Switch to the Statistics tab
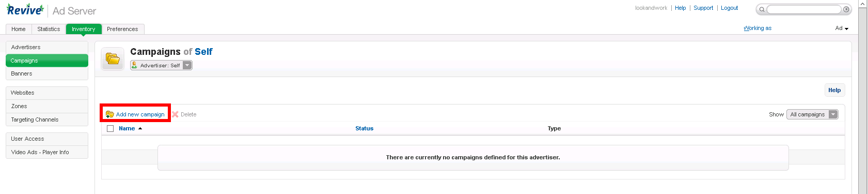This screenshot has width=868, height=194. click(x=49, y=29)
